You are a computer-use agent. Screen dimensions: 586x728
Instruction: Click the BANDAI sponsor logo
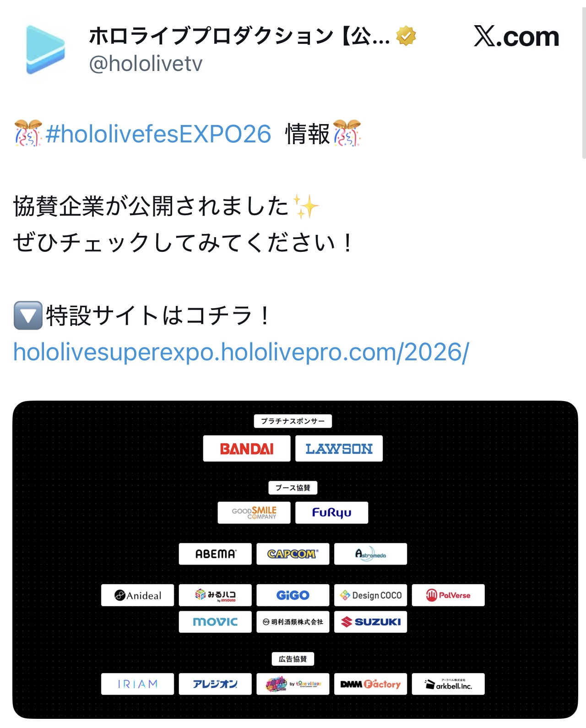point(247,448)
